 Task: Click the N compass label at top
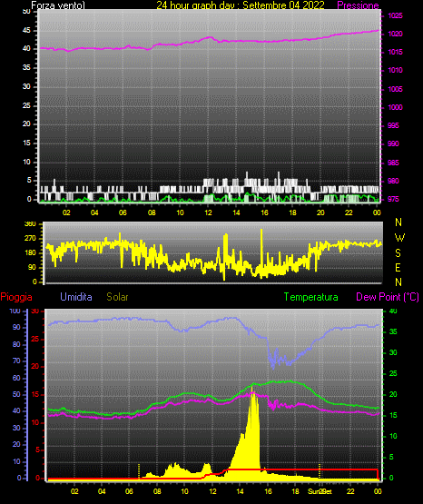point(398,222)
